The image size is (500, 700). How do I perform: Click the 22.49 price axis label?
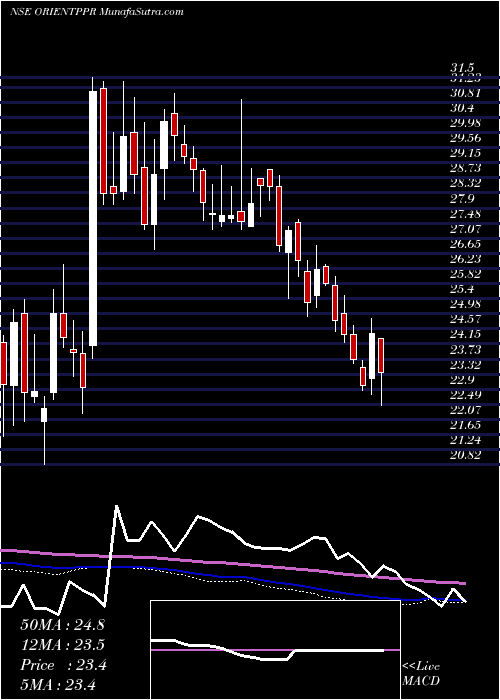tap(465, 395)
